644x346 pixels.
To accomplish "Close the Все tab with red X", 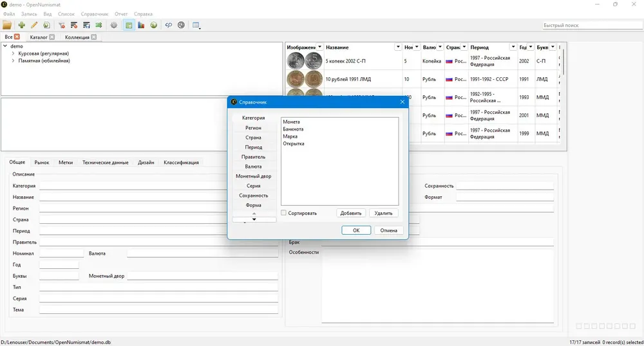I will (17, 37).
